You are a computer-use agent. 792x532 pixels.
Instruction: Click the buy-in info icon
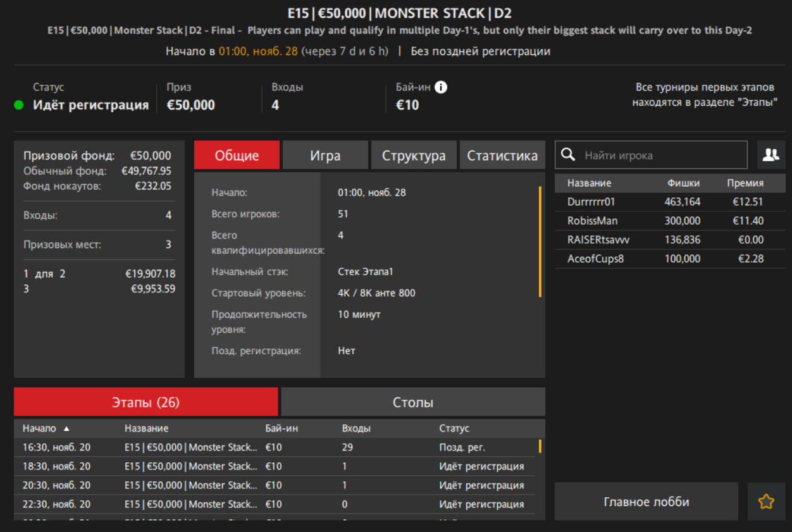pyautogui.click(x=441, y=87)
